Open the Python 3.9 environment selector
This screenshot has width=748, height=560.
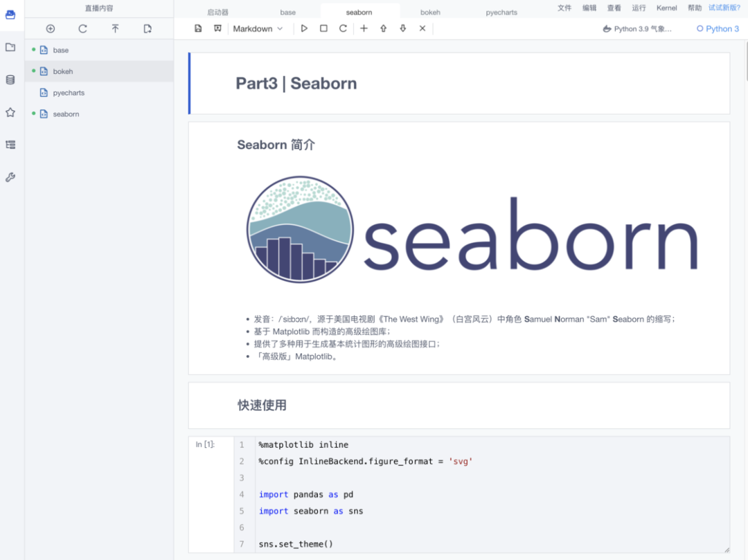637,29
